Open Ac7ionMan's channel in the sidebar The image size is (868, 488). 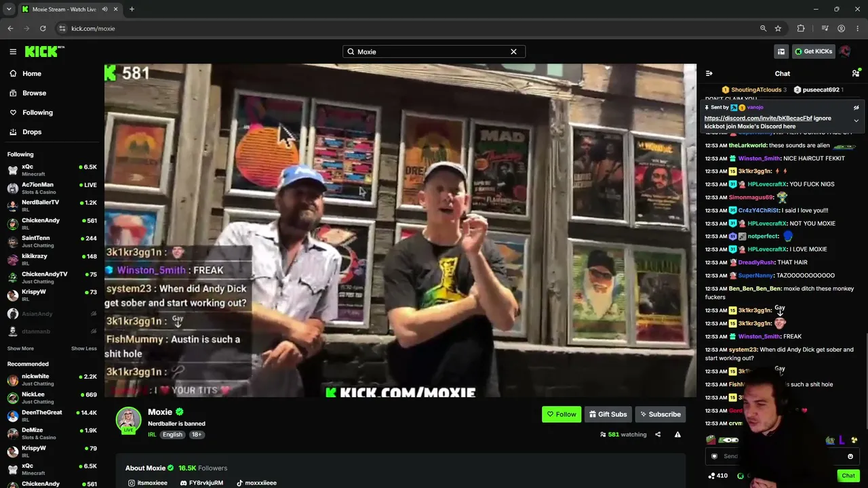pos(51,188)
